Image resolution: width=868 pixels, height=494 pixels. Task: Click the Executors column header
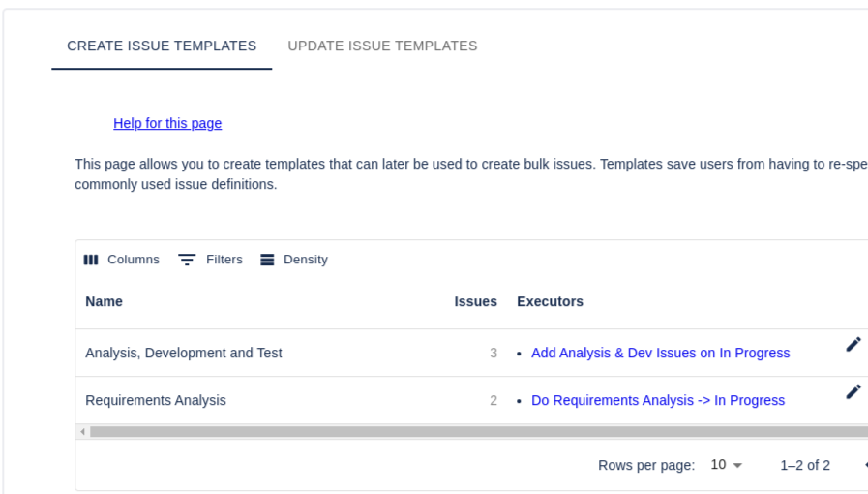(x=550, y=301)
